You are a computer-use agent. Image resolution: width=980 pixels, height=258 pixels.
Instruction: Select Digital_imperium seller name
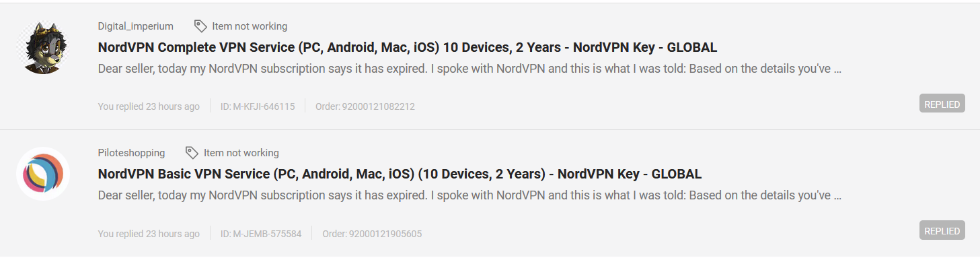(x=136, y=26)
